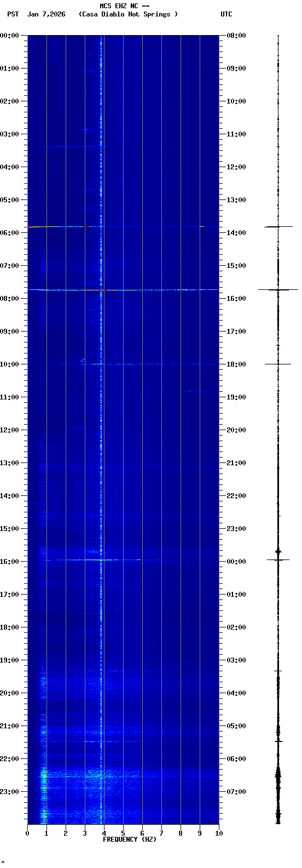The height and width of the screenshot is (868, 302).
Task: Click the 06:00 PST time label
Action: pyautogui.click(x=9, y=233)
